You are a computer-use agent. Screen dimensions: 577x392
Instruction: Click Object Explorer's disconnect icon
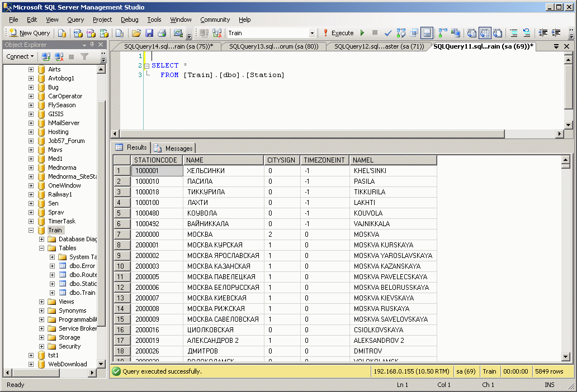pos(59,56)
